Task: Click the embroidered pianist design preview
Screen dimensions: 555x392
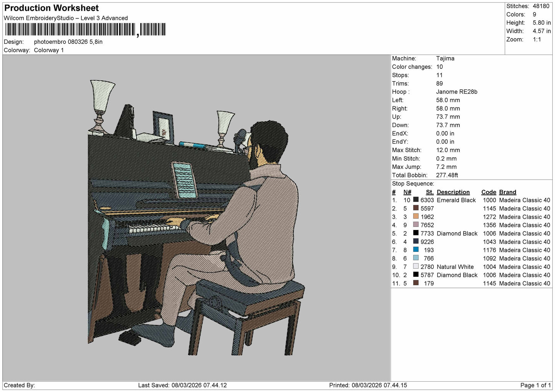Action: (x=196, y=218)
